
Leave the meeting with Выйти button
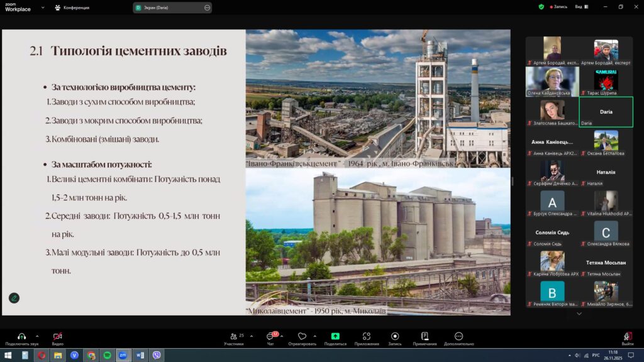click(x=627, y=338)
